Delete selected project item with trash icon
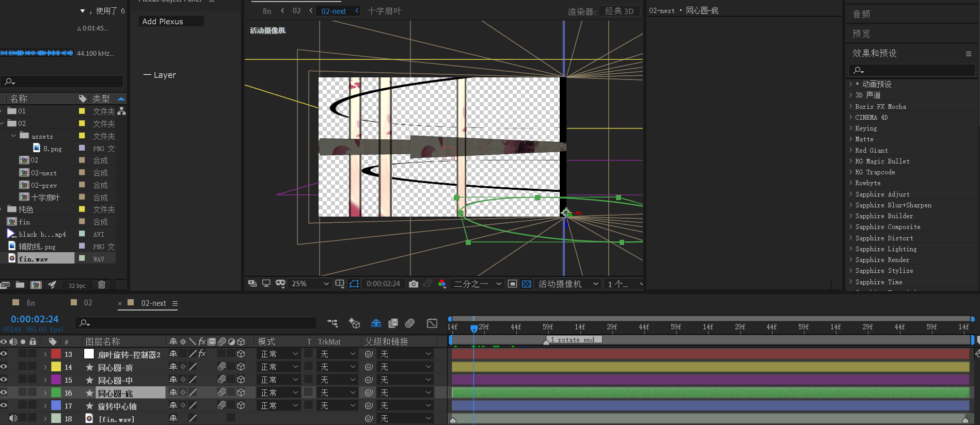980x425 pixels. 102,285
